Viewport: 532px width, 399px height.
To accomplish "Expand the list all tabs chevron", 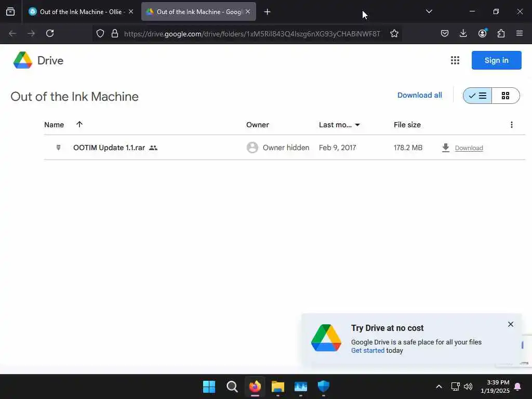I will pos(429,11).
